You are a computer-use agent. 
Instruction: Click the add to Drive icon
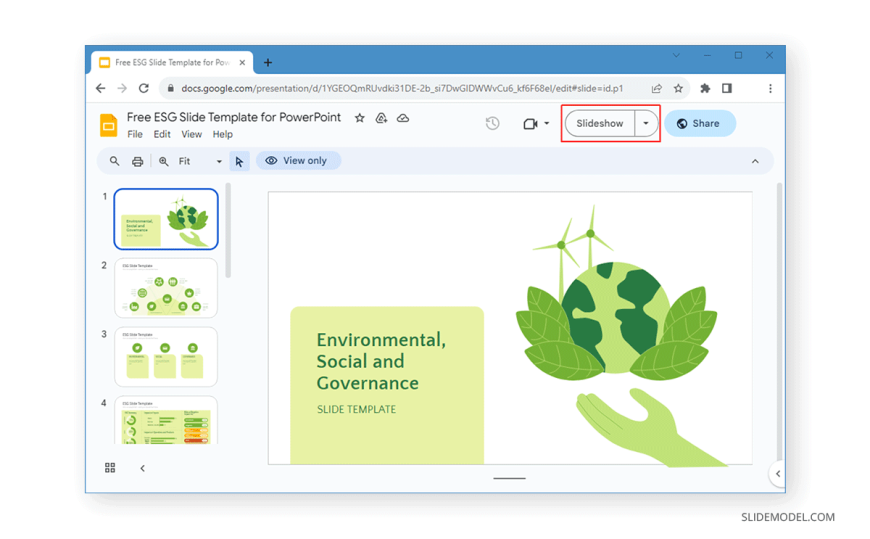[x=381, y=118]
